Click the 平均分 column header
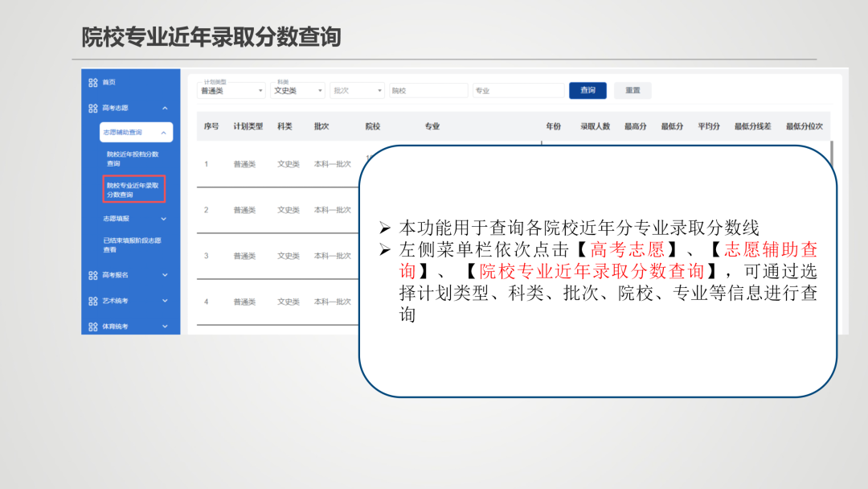 click(x=709, y=126)
